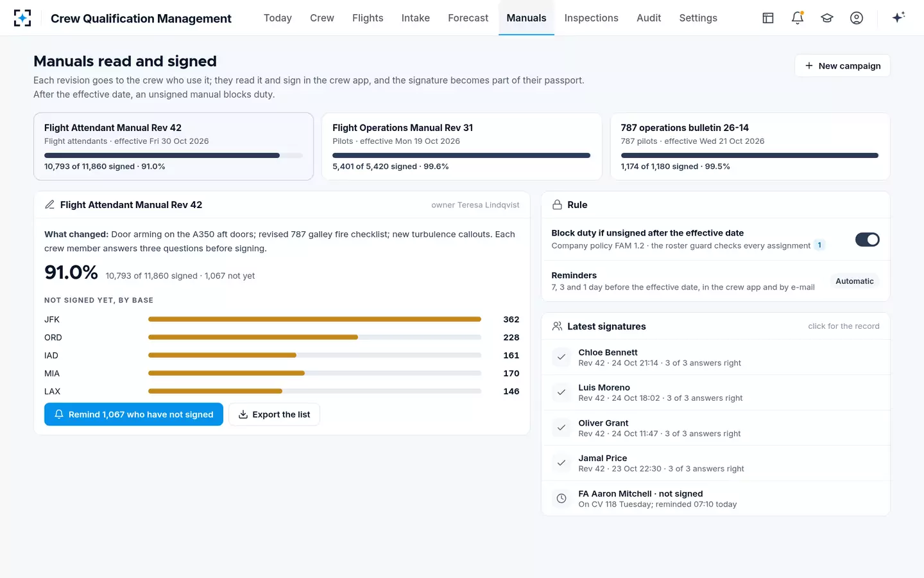Click the footnote badge 1 on policy text
This screenshot has height=578, width=924.
coord(819,245)
